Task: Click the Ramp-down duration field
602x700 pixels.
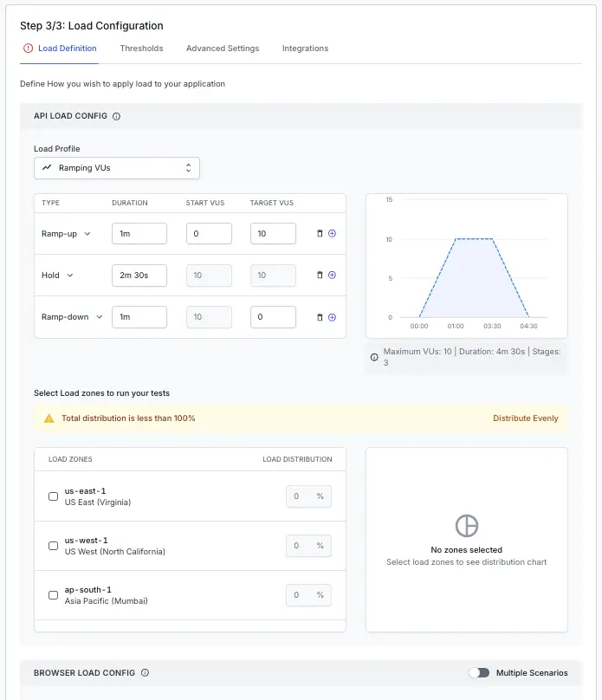Action: pos(139,317)
